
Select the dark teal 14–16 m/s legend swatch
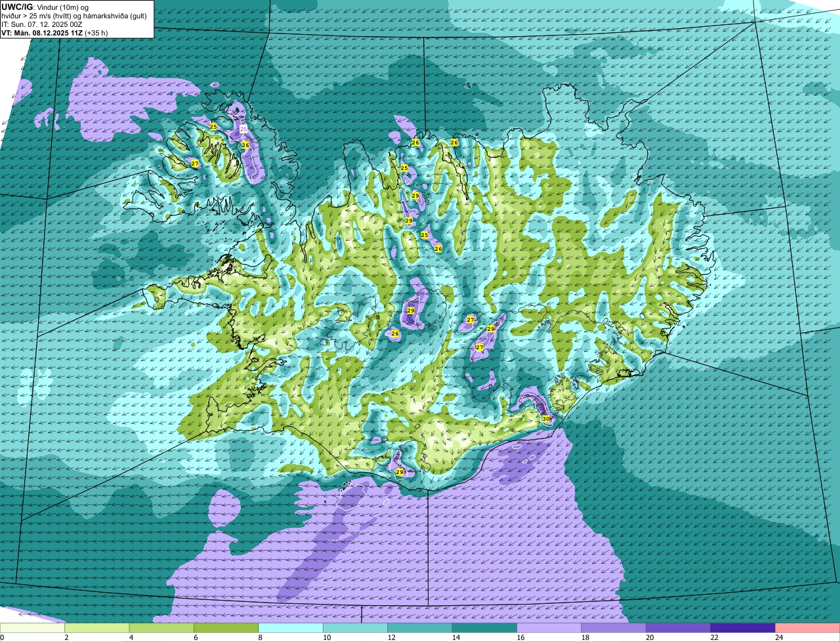tap(484, 628)
